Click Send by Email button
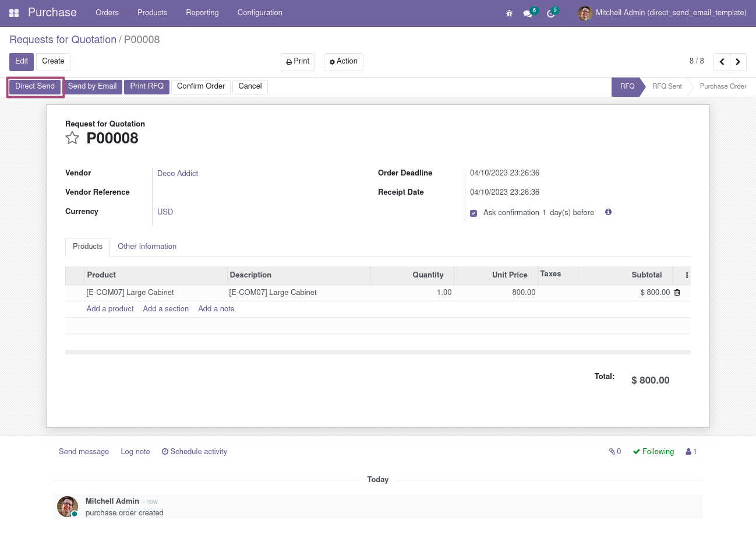The height and width of the screenshot is (534, 756). (x=92, y=87)
